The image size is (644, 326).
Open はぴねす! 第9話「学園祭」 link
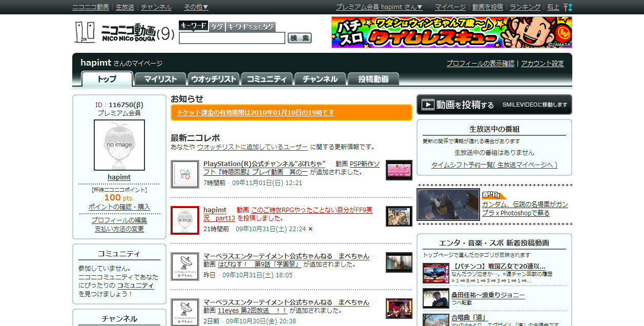(x=259, y=264)
